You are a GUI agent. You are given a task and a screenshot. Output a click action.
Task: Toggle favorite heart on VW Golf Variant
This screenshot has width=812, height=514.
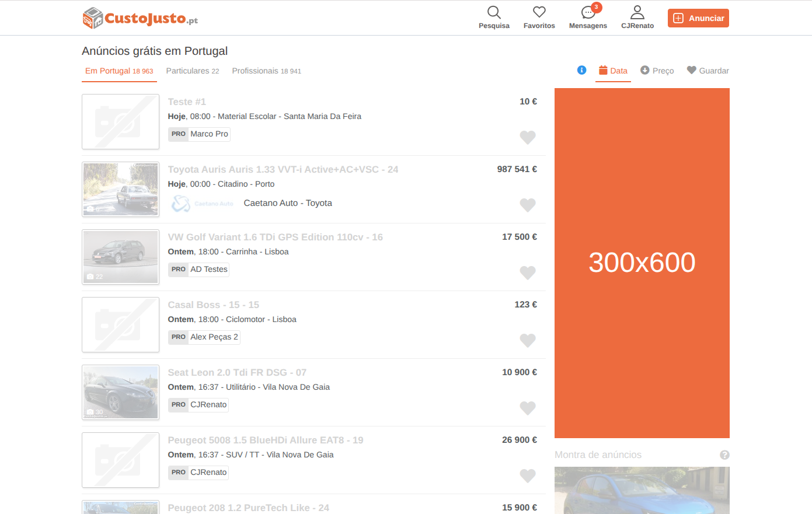(x=527, y=272)
